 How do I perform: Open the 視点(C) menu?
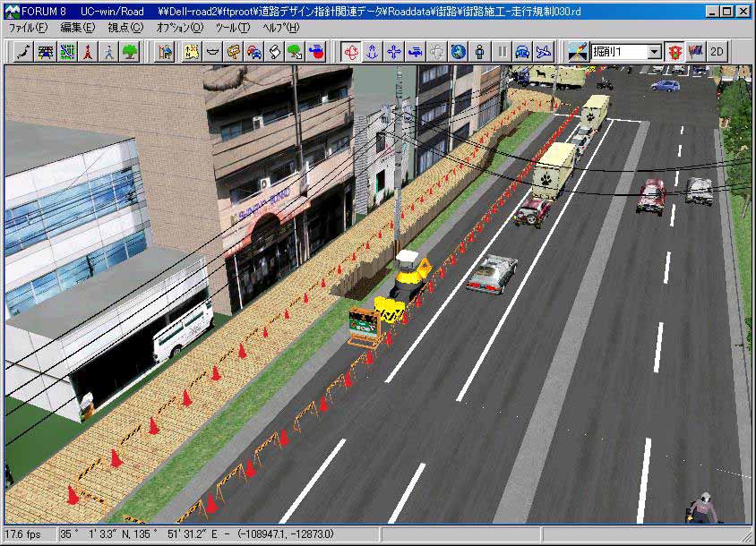(125, 28)
